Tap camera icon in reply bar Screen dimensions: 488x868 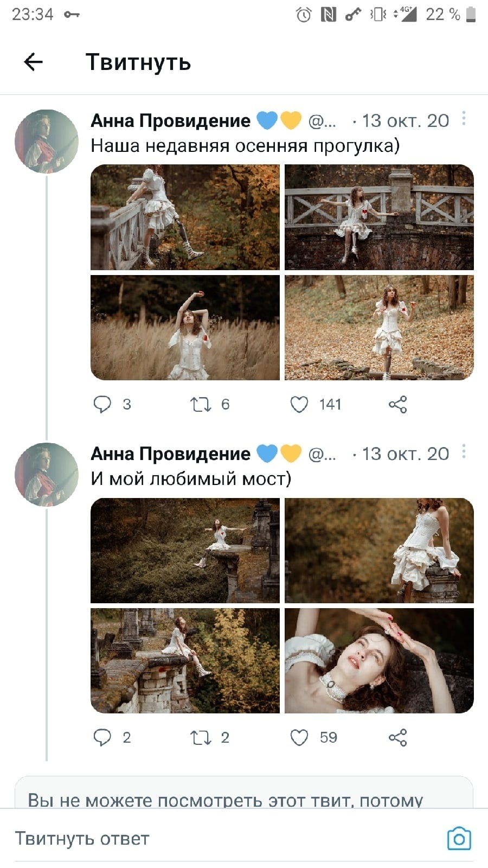click(459, 839)
